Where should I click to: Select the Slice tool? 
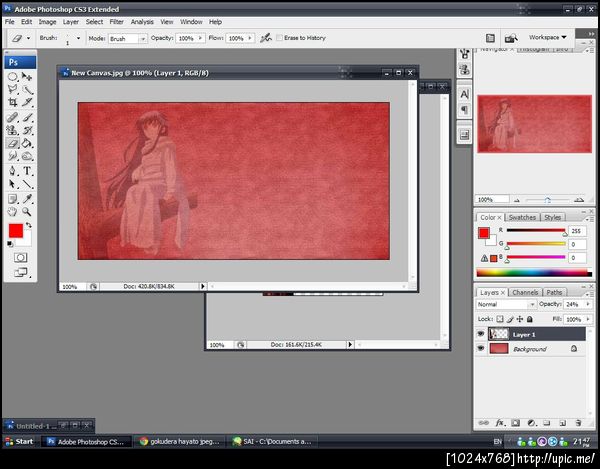[27, 102]
